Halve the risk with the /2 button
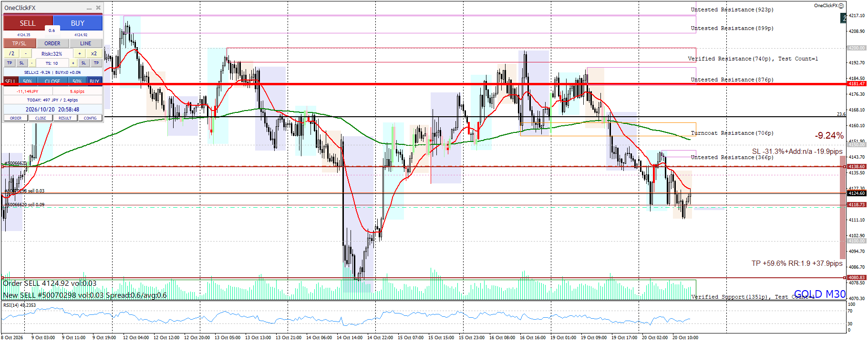The image size is (868, 343). point(11,53)
